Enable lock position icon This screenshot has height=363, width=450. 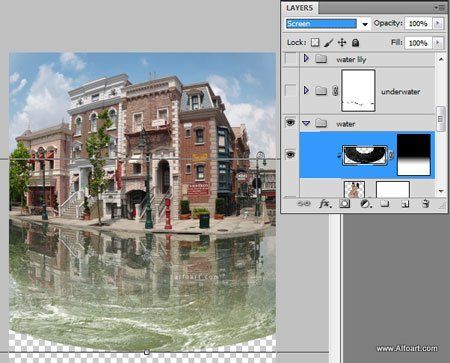coord(342,43)
